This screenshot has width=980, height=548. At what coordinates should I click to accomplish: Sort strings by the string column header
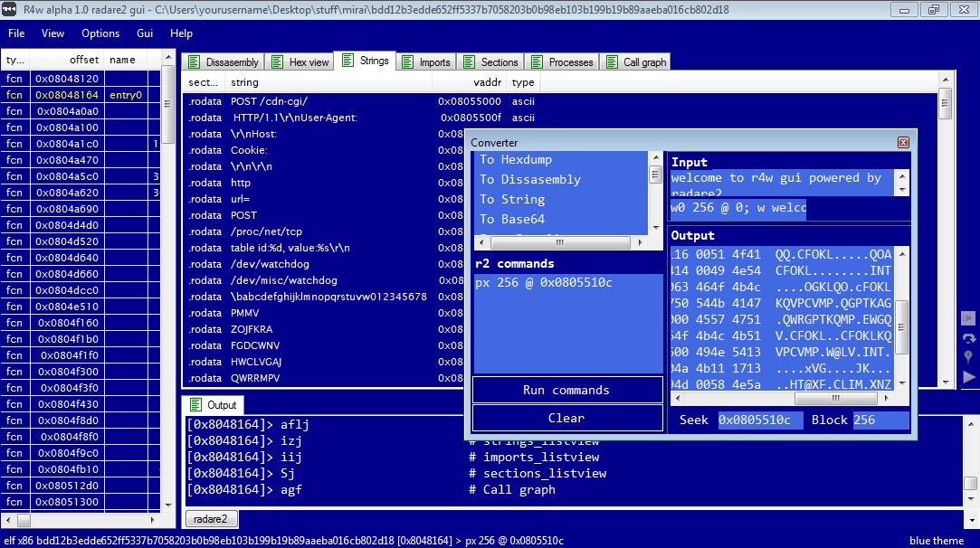click(x=328, y=82)
